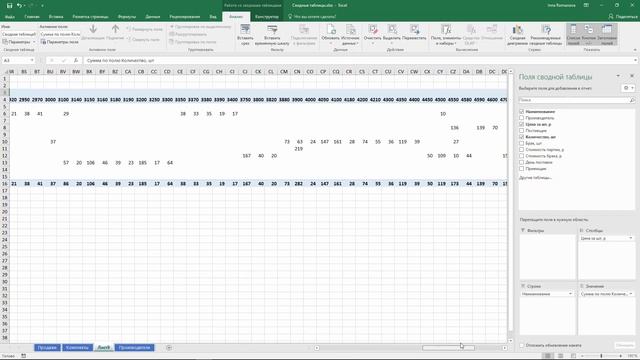640x360 pixels.
Task: Click the new sheet plus icon
Action: click(169, 348)
